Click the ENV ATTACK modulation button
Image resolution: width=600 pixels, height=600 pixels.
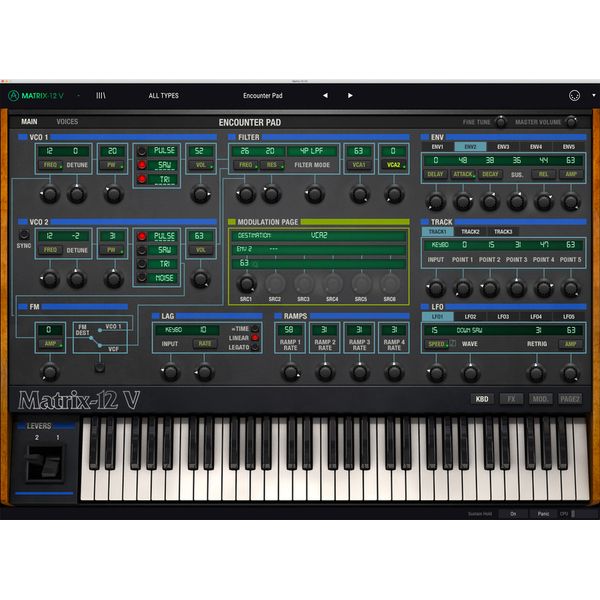(463, 174)
